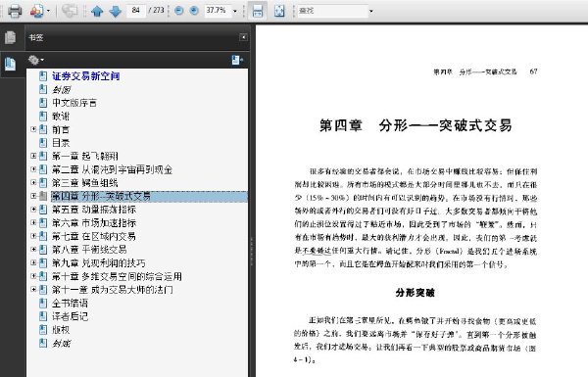Open bookmark 证券交易新空间
This screenshot has height=377, width=588.
86,76
